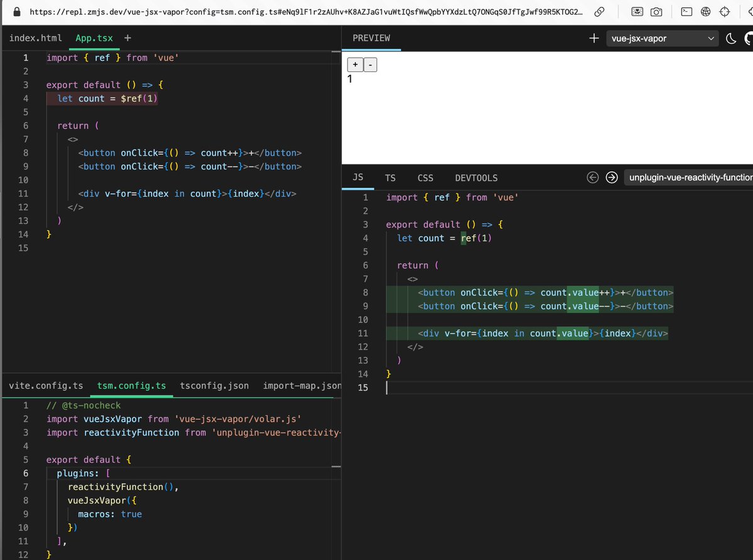Open import-map.json tab
This screenshot has height=560, width=753.
pyautogui.click(x=302, y=385)
